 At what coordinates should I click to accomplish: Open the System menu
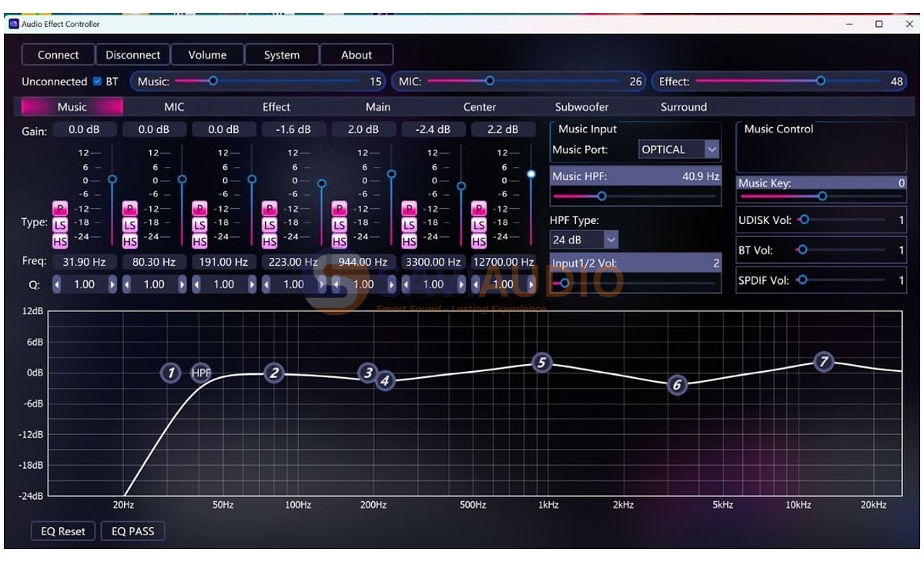282,55
